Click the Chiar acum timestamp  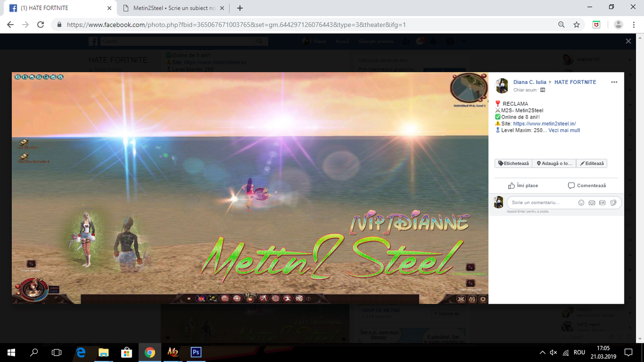525,90
